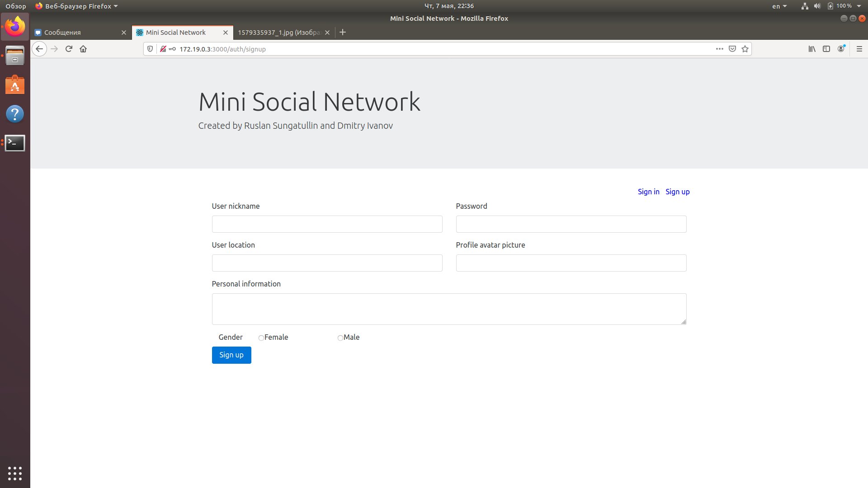
Task: Click the User nickname input field
Action: point(327,224)
